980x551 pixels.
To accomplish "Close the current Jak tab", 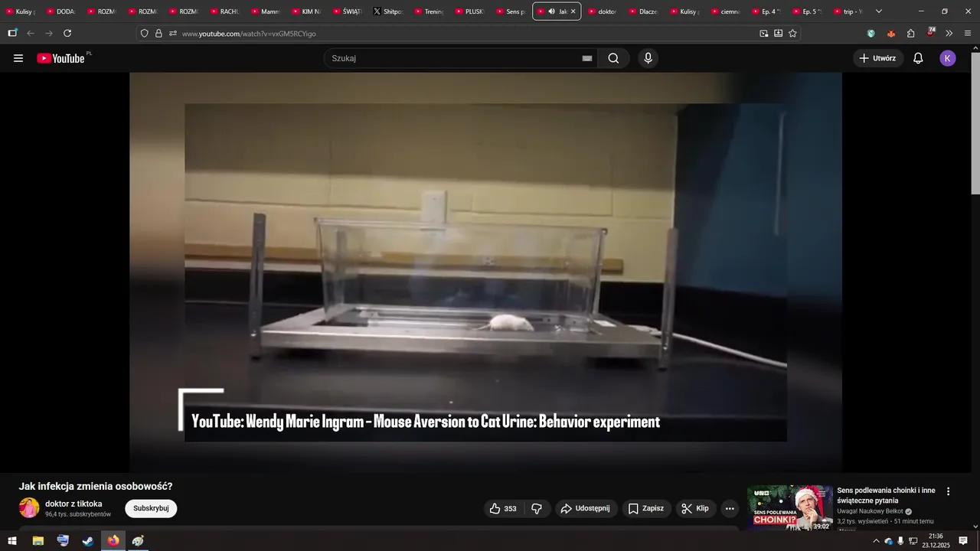I will (573, 11).
